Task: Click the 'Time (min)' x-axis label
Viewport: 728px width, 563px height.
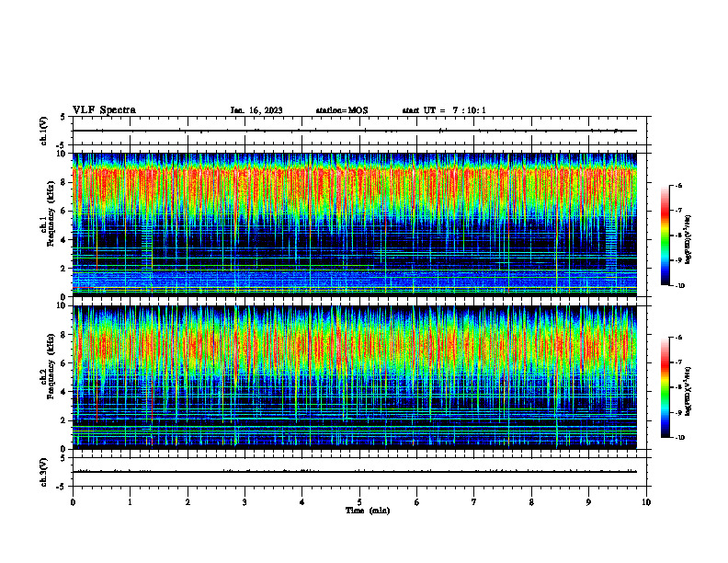Action: [368, 511]
